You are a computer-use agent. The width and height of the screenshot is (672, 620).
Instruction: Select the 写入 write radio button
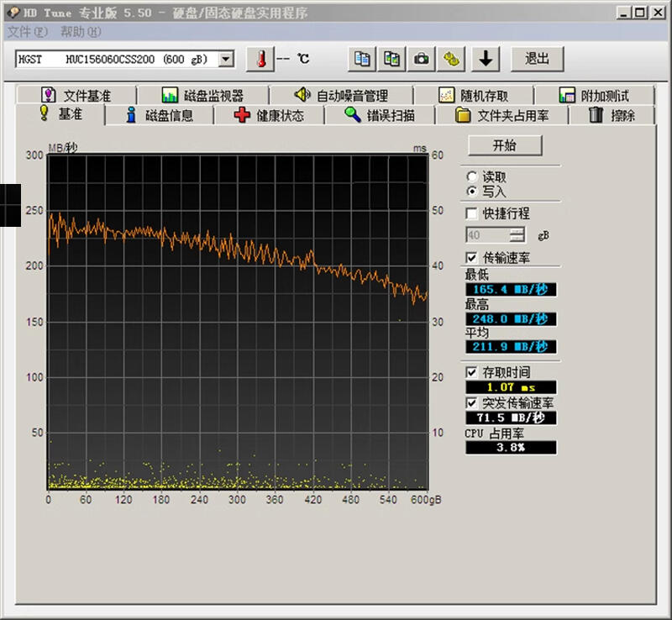pos(472,192)
